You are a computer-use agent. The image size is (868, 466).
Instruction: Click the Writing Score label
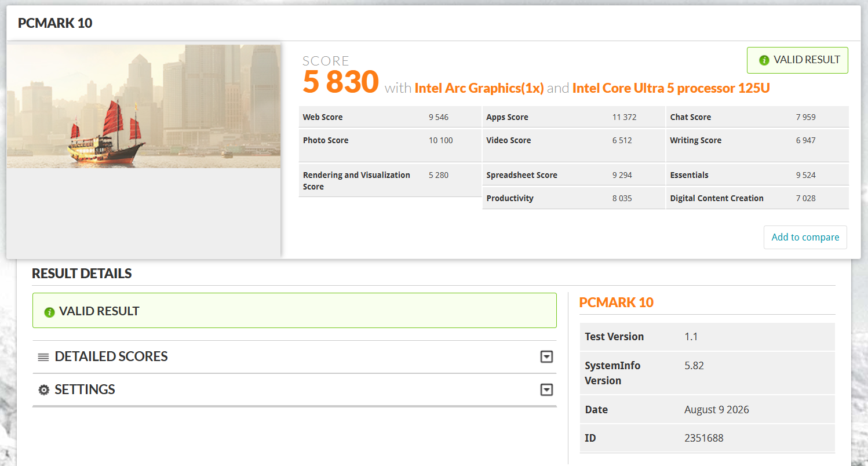696,140
